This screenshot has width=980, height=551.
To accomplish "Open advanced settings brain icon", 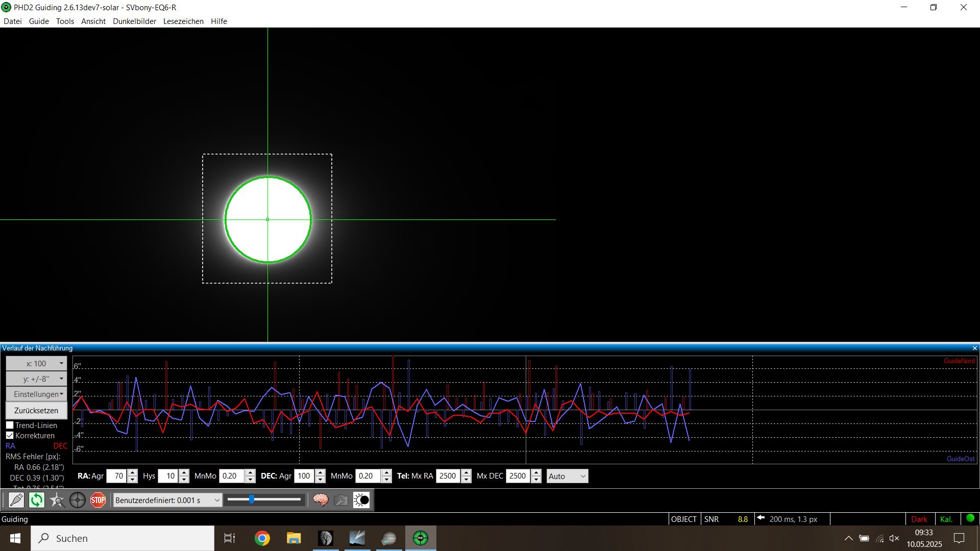I will (321, 500).
